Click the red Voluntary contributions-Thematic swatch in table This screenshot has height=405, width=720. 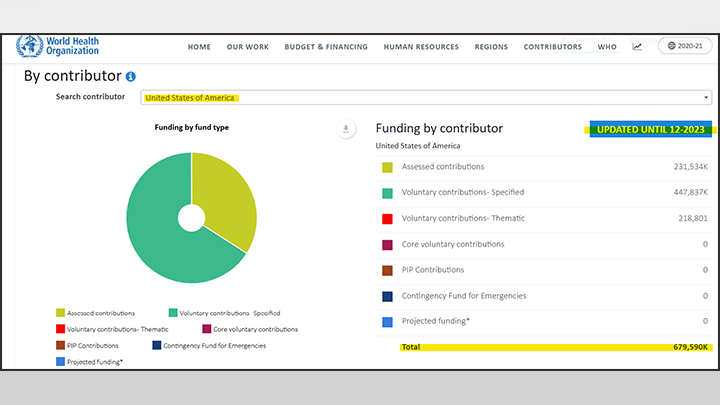pyautogui.click(x=386, y=218)
